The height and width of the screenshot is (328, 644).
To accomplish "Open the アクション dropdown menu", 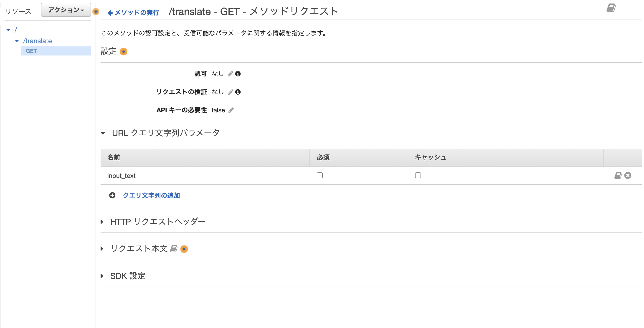I will coord(66,10).
